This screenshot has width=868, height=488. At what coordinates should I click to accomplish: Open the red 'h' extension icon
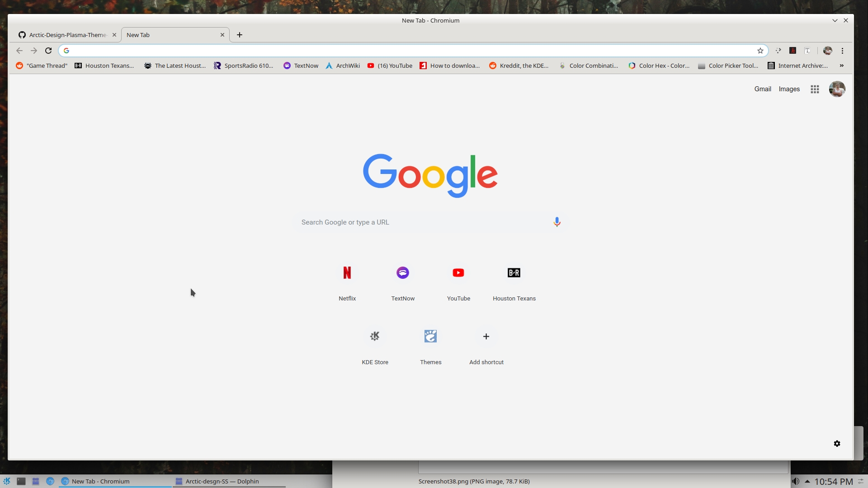pyautogui.click(x=793, y=51)
